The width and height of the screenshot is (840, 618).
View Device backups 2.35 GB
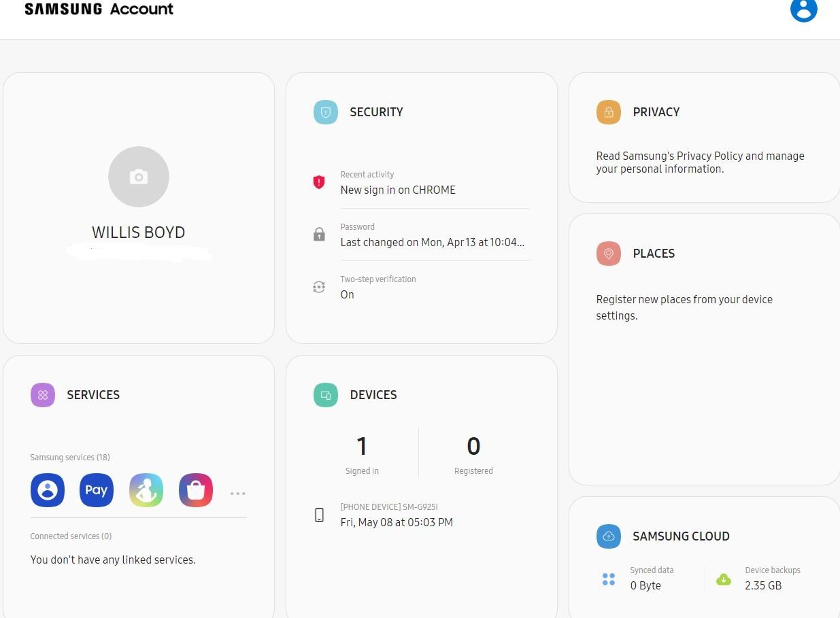(x=762, y=579)
